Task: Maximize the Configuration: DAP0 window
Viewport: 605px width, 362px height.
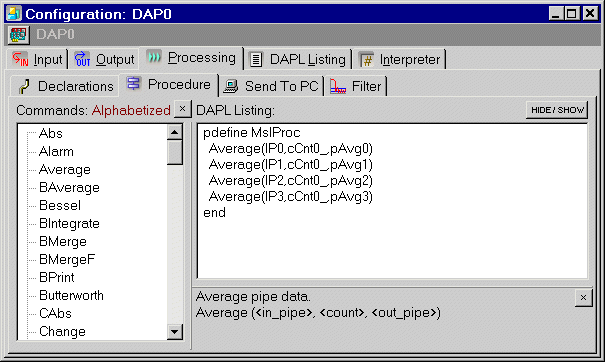Action: pyautogui.click(x=571, y=14)
